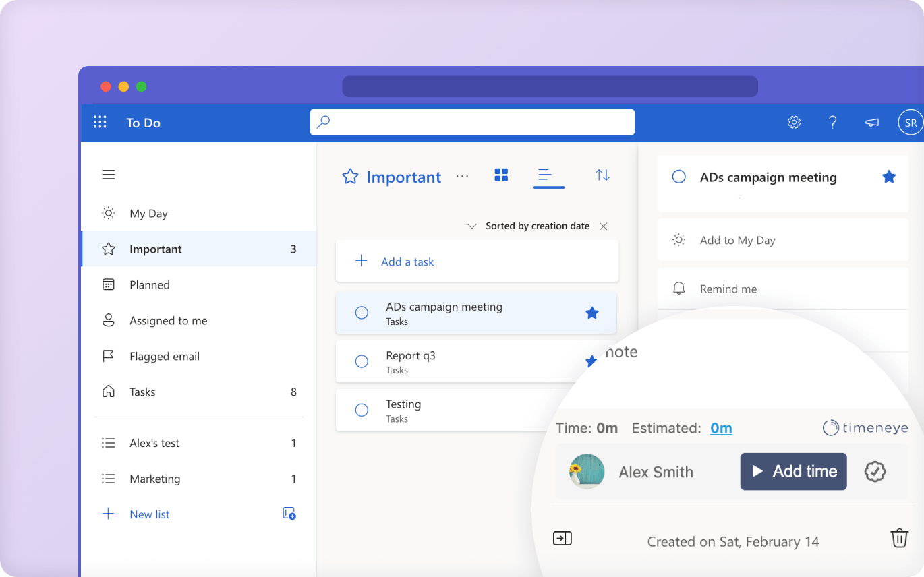Open My Day in the sidebar
The width and height of the screenshot is (924, 577).
[x=198, y=214]
